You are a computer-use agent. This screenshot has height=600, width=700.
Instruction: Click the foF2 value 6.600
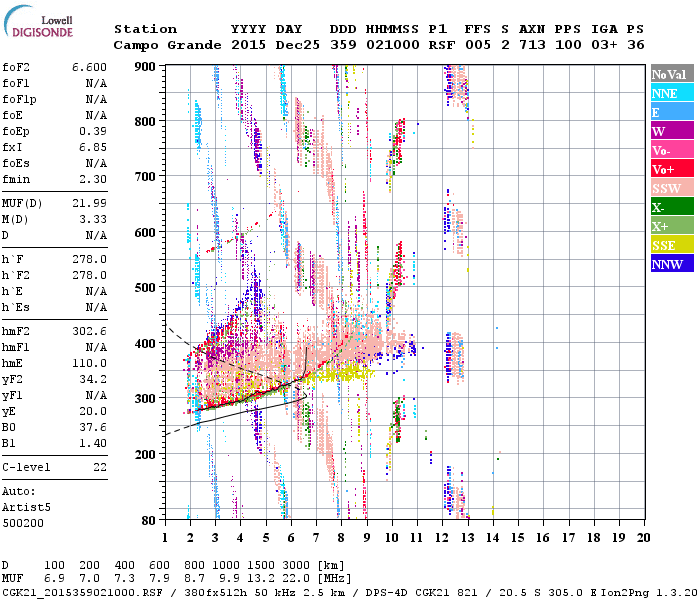coord(89,67)
